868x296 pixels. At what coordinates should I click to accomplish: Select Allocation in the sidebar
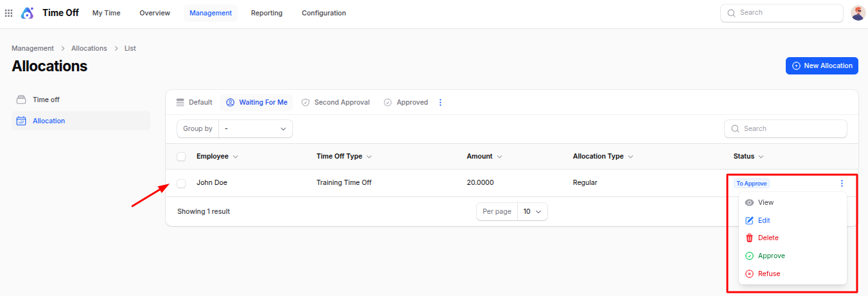coord(49,121)
